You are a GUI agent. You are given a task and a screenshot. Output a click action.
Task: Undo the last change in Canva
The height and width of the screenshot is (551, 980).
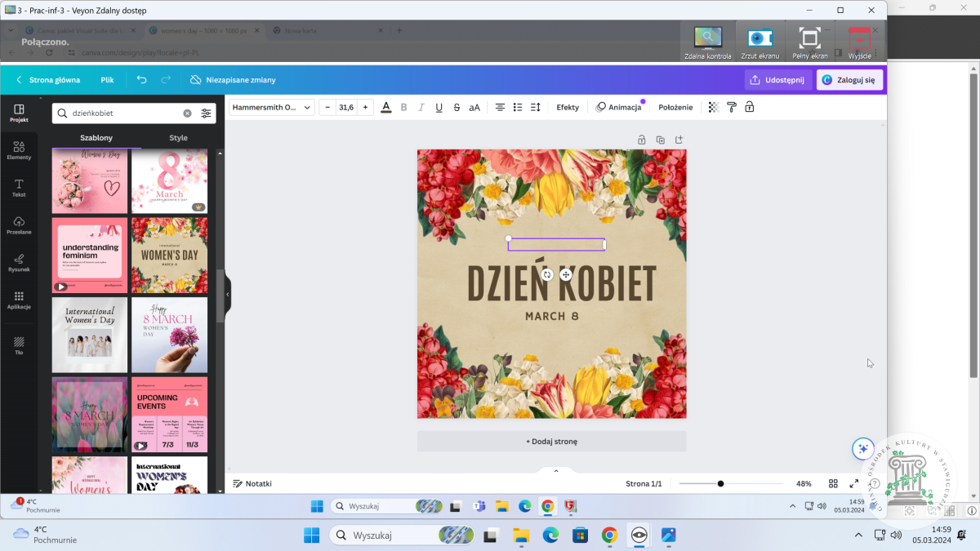(141, 80)
